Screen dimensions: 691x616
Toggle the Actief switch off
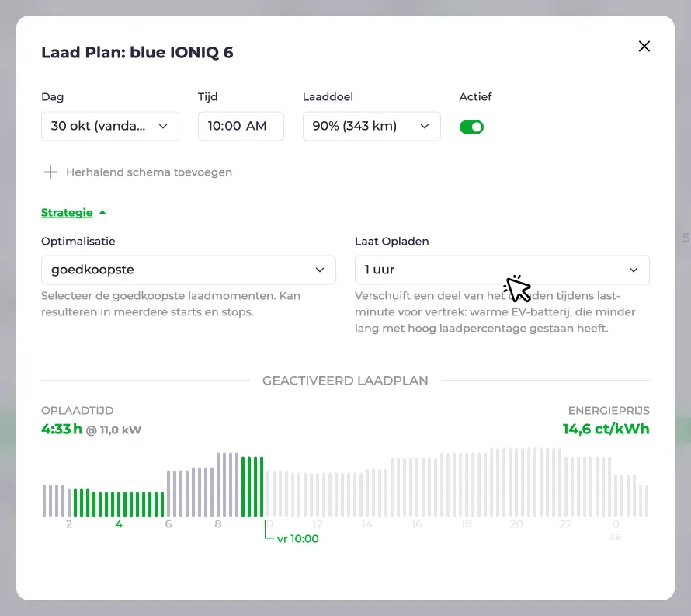coord(471,127)
